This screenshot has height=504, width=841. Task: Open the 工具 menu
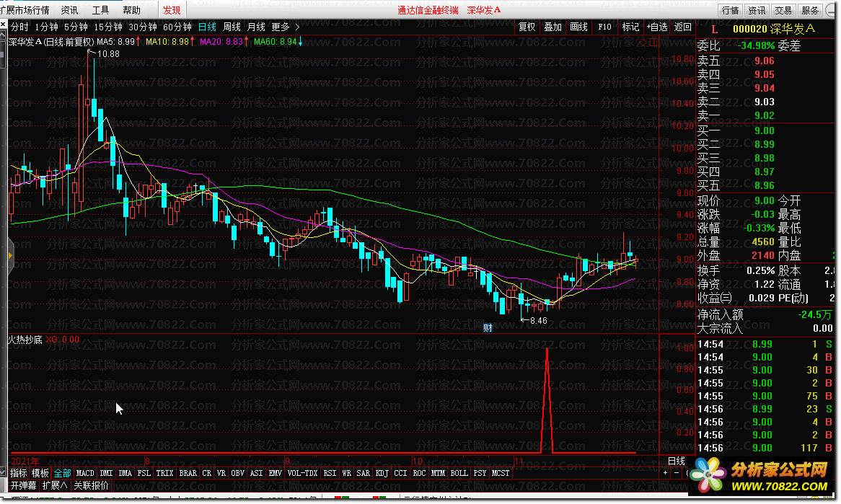coord(100,10)
